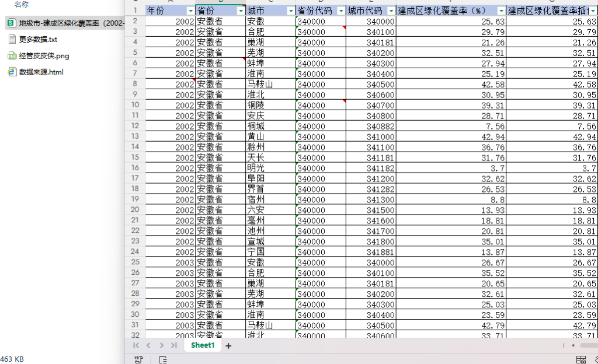Image resolution: width=598 pixels, height=364 pixels.
Task: Open filter dropdown for 省份 column
Action: pyautogui.click(x=241, y=11)
